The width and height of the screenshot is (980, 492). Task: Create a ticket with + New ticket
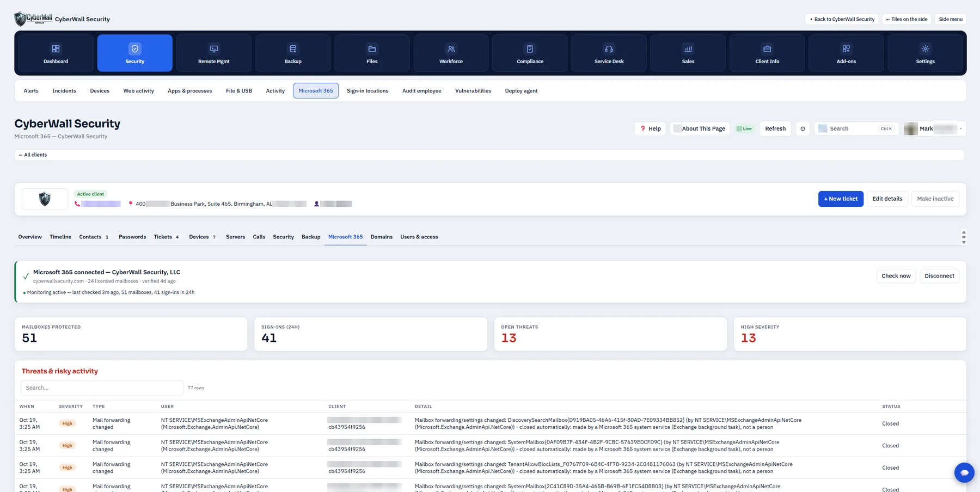pos(841,199)
